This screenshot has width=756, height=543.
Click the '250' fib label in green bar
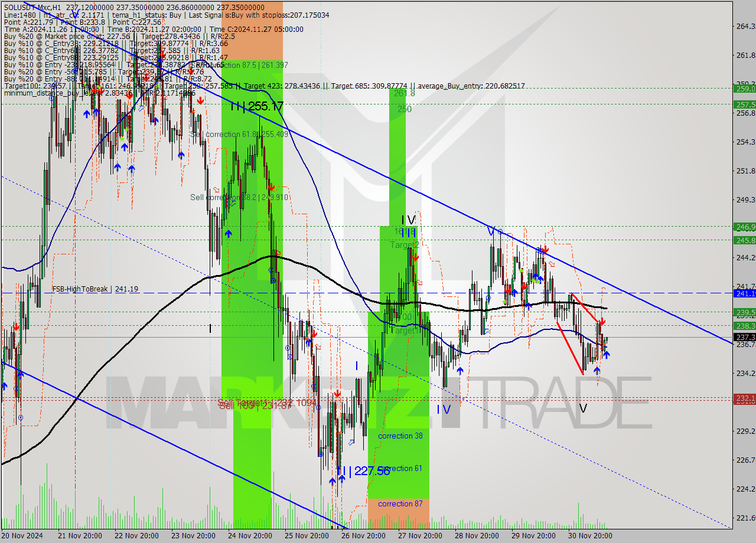click(404, 109)
